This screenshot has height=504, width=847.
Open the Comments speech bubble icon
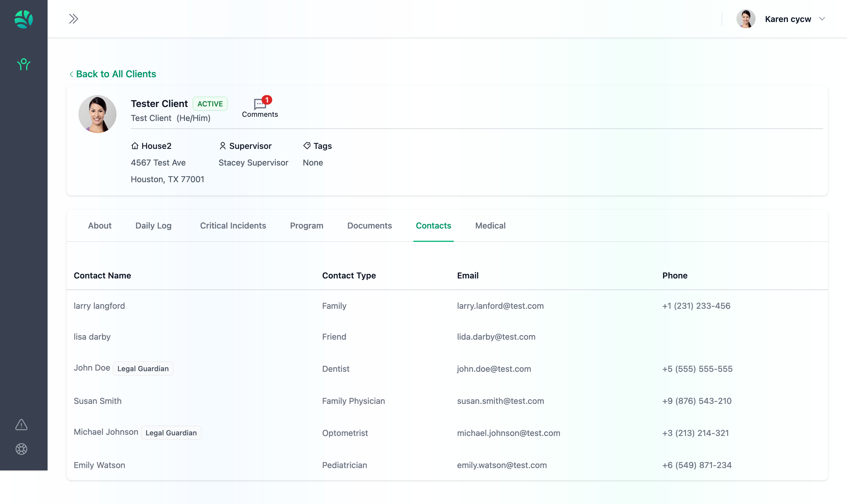click(260, 104)
